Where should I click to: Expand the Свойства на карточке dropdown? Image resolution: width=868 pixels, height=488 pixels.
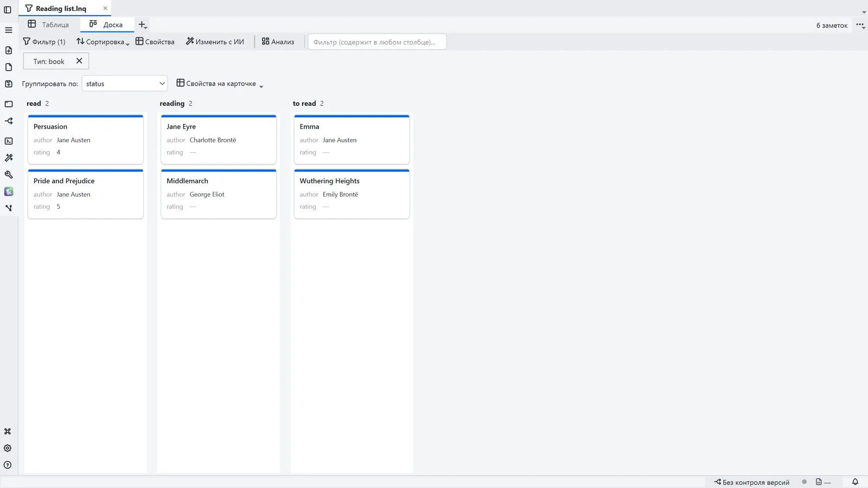click(220, 84)
